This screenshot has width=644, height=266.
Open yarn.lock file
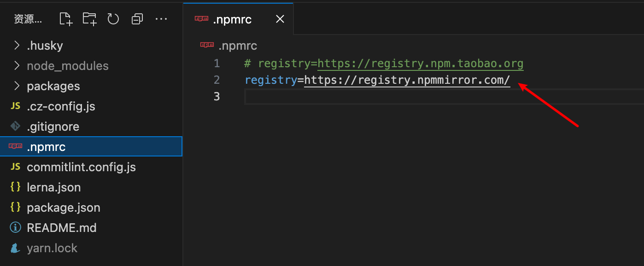coord(52,248)
